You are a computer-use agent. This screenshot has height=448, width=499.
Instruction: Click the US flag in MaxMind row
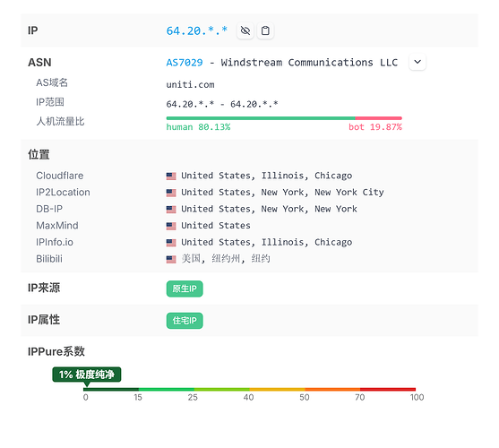pos(171,226)
